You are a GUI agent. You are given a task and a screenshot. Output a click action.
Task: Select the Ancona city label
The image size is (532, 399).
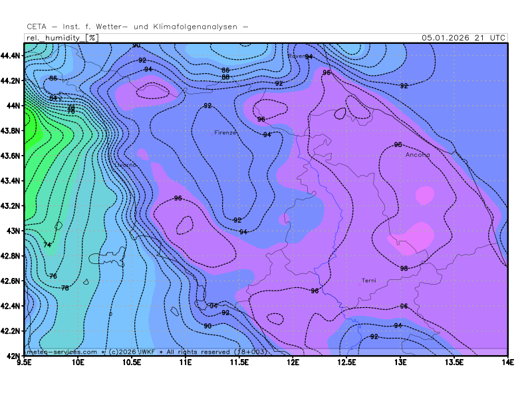418,155
